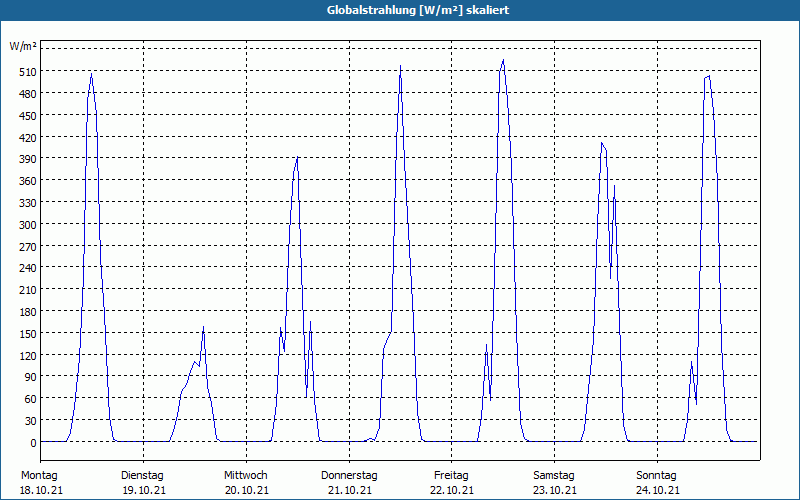
Task: Click the y-axis value 60
Action: (31, 399)
